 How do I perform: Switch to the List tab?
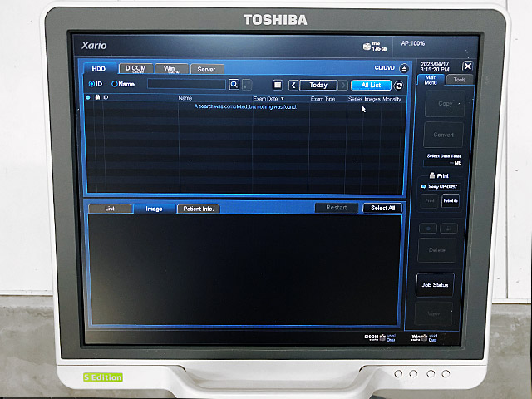110,209
